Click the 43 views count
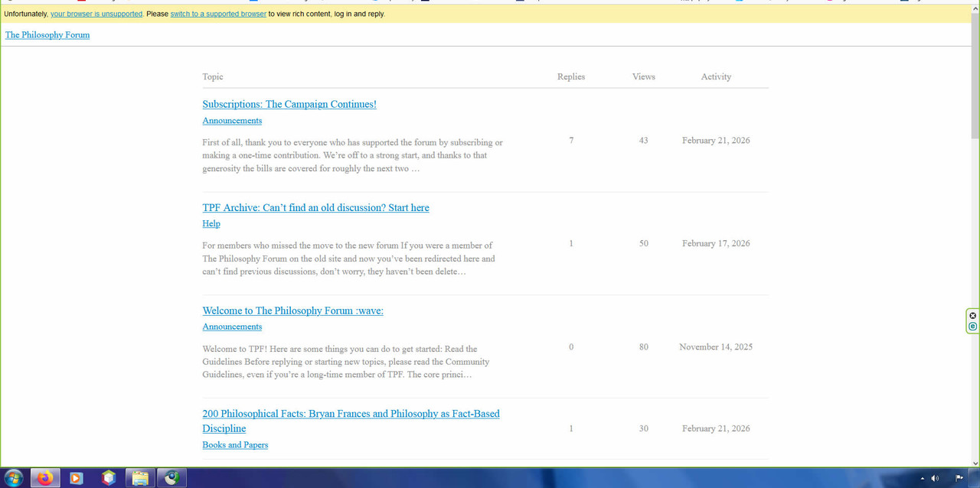980x488 pixels. 643,140
